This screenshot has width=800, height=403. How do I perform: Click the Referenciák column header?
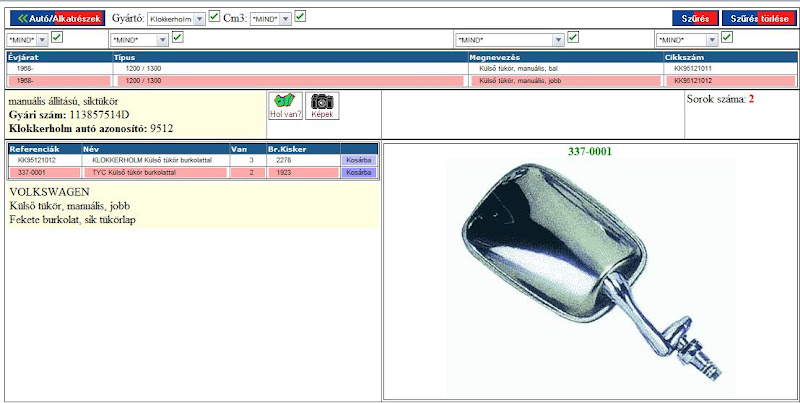point(45,149)
